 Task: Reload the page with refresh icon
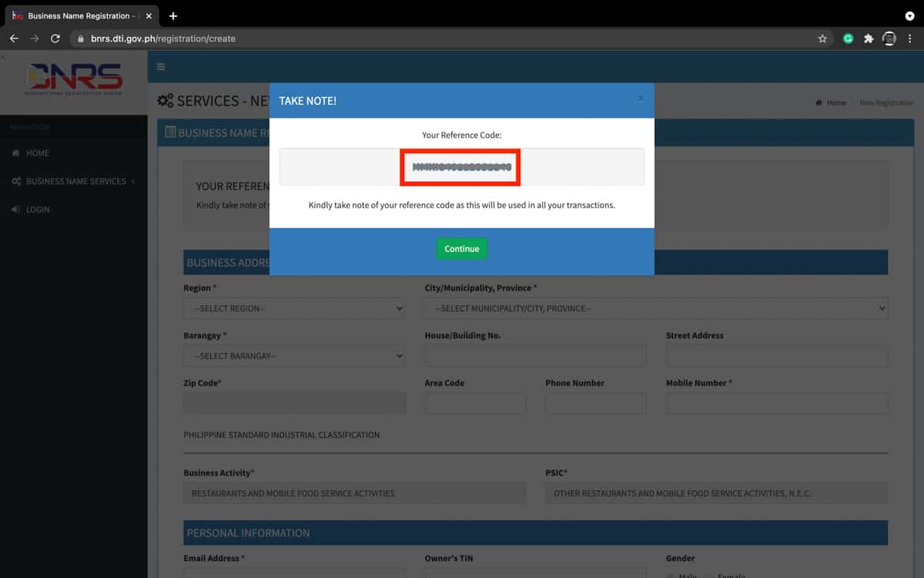pyautogui.click(x=55, y=39)
